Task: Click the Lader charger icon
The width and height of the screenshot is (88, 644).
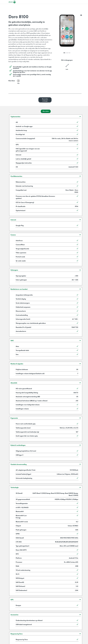Action: tap(67, 65)
